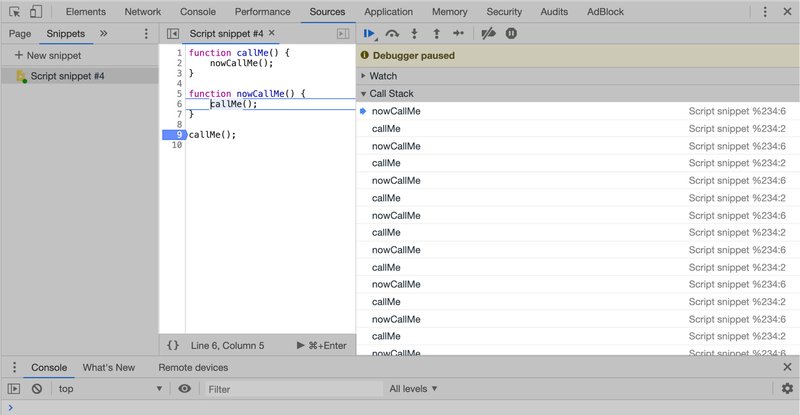Click the Step icon

tap(458, 34)
